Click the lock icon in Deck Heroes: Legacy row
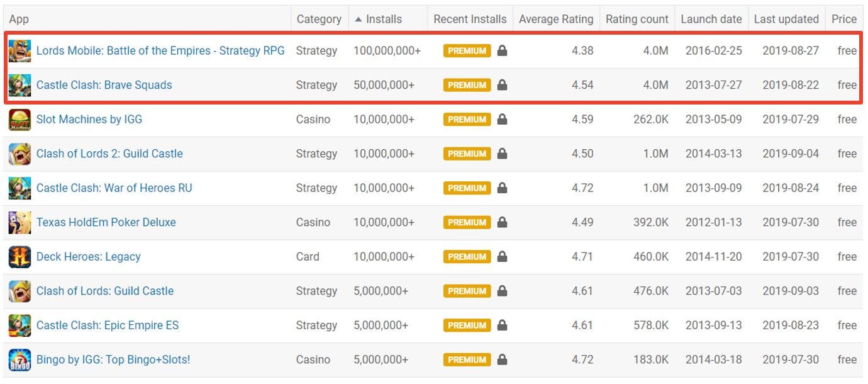The height and width of the screenshot is (384, 868). point(502,256)
